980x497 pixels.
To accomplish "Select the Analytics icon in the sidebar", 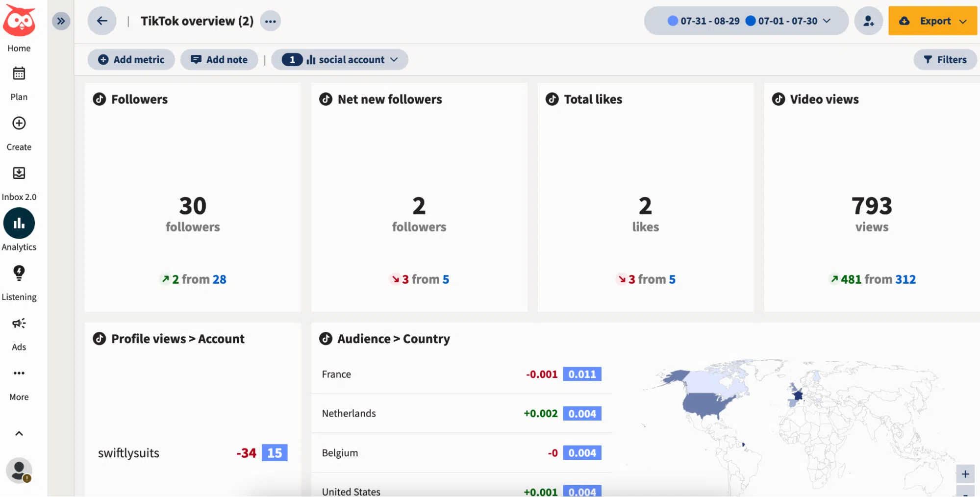I will [19, 223].
